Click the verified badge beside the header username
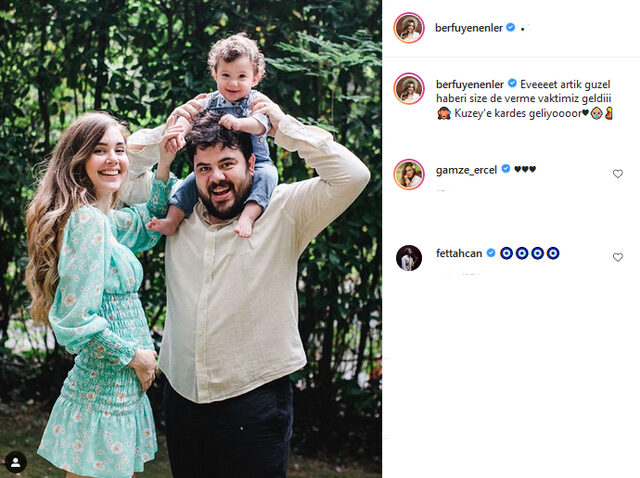 pos(511,27)
